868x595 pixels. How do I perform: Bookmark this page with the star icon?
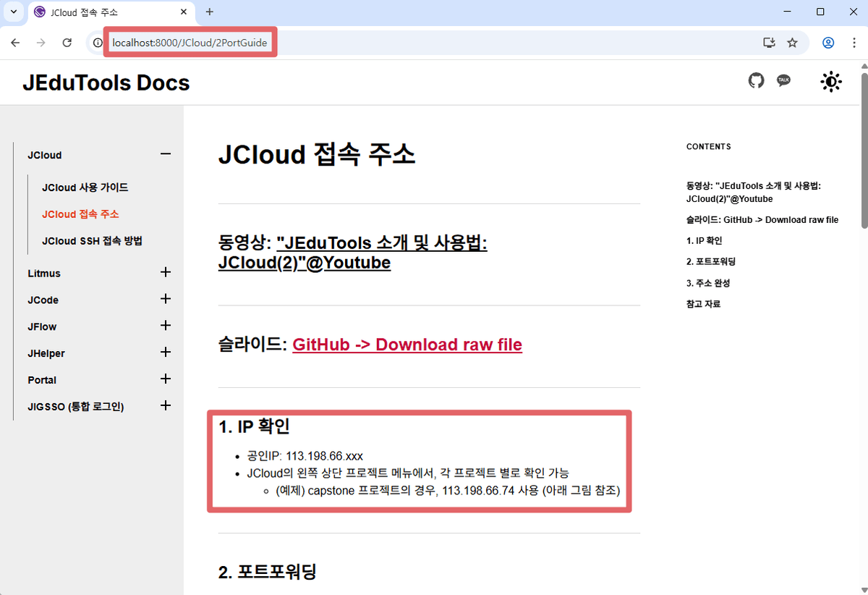[x=793, y=43]
